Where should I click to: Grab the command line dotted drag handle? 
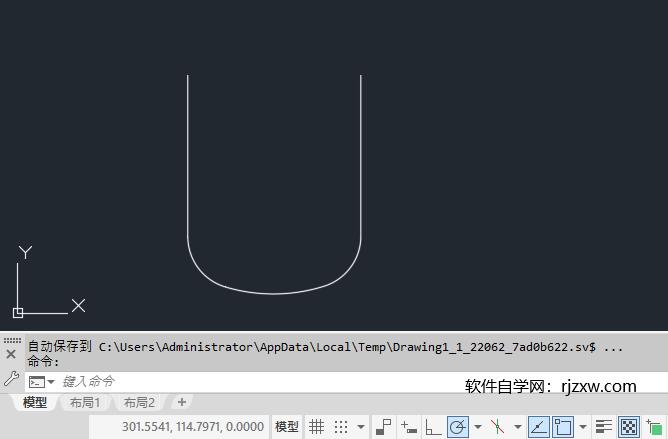coord(12,341)
